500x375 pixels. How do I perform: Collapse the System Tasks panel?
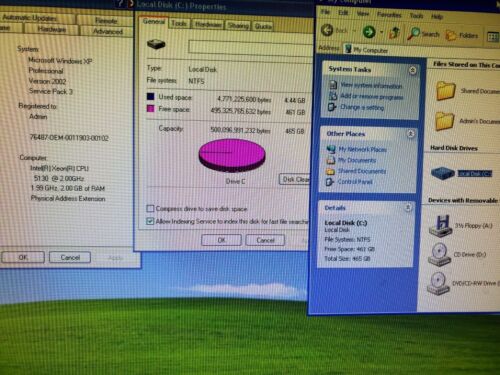coord(413,70)
